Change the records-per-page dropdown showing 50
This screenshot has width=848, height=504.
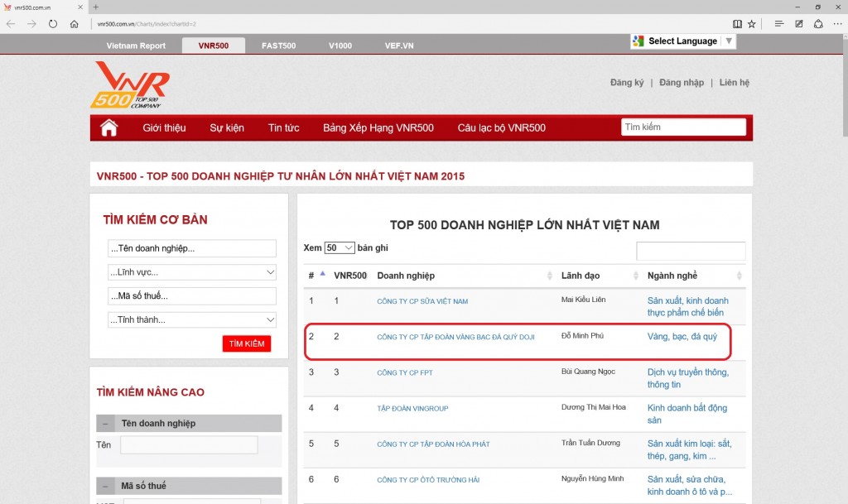click(x=339, y=248)
